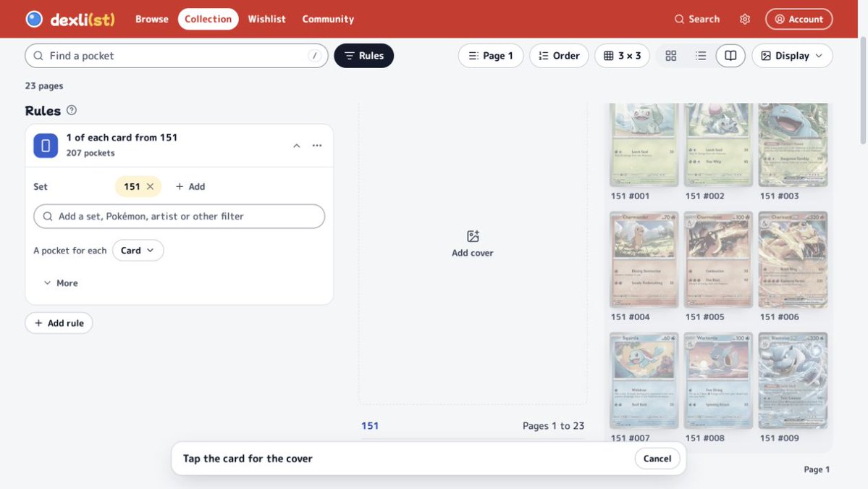Open the rule's more options menu
The width and height of the screenshot is (868, 489).
(x=316, y=146)
